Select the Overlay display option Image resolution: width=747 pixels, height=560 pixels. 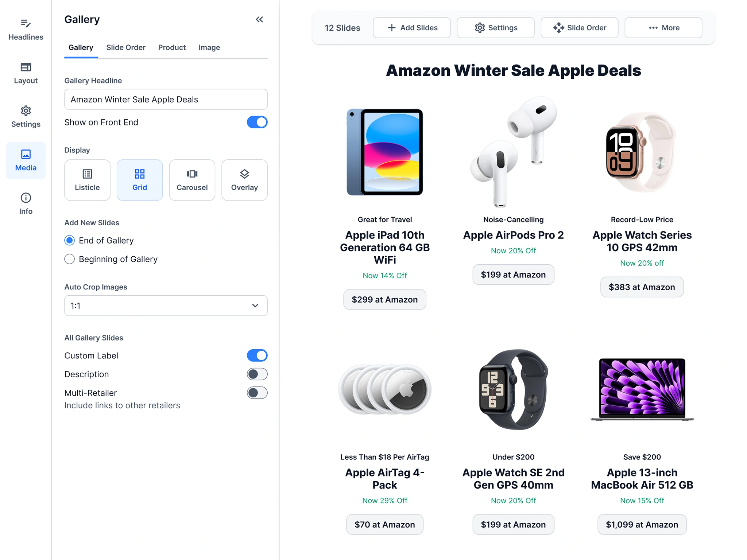coord(244,180)
